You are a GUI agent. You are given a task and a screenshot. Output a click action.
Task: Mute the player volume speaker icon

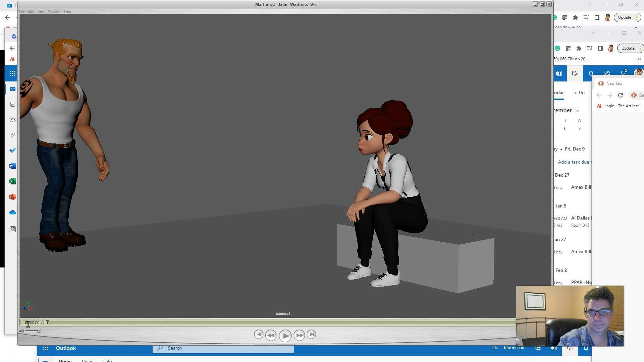pyautogui.click(x=22, y=331)
